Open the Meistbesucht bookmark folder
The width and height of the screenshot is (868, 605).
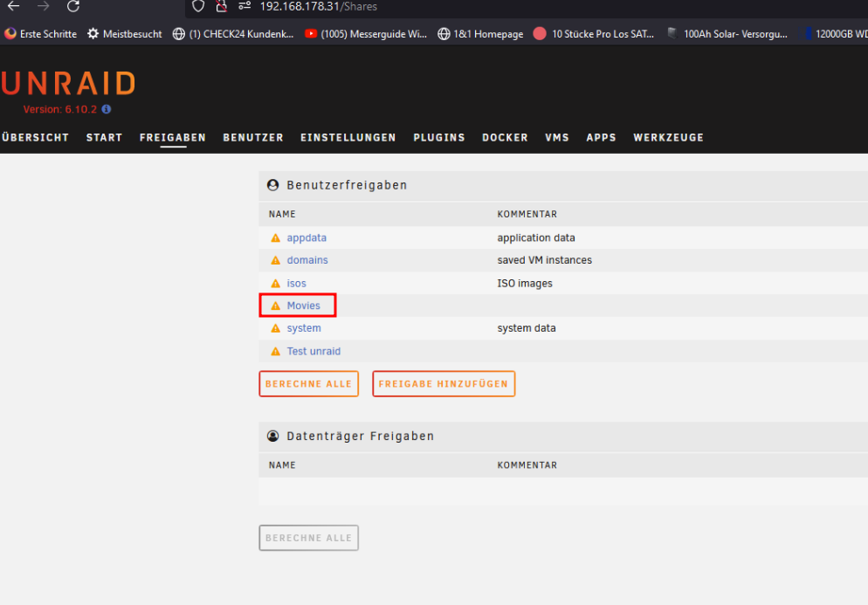click(125, 34)
